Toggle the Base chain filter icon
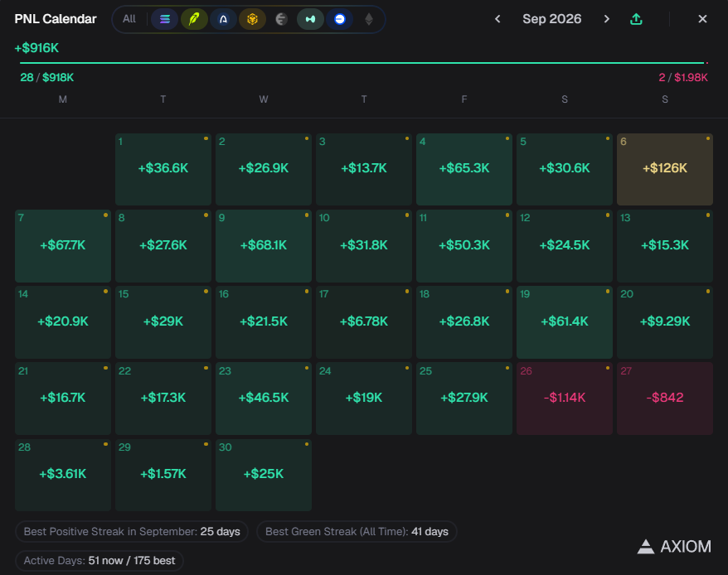Screen dimensions: 728x575 pos(340,19)
